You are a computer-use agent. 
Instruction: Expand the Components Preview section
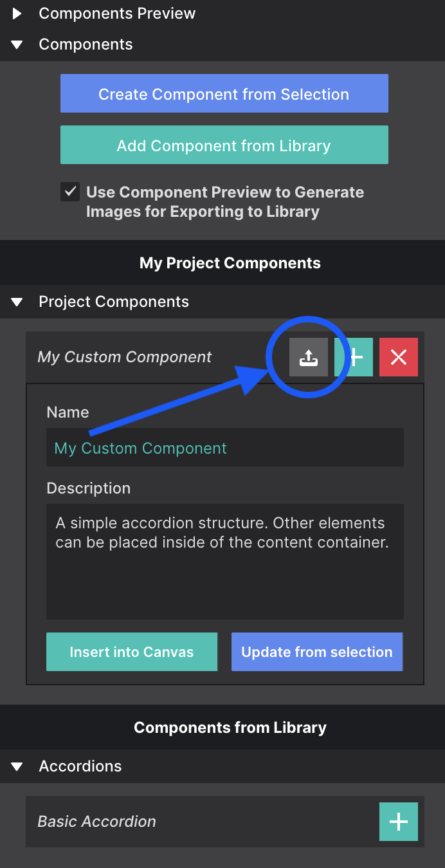coord(16,13)
